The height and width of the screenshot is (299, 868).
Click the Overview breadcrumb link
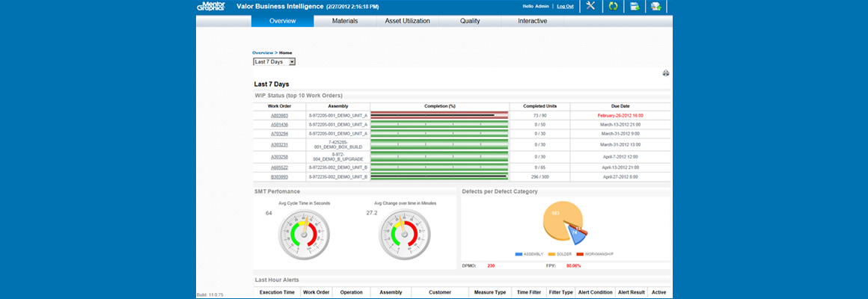pyautogui.click(x=263, y=52)
